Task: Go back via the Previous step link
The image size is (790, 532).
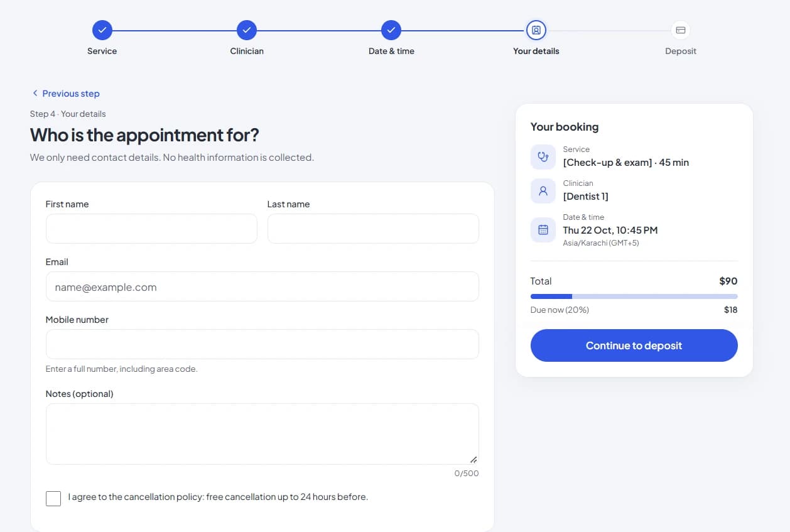Action: (x=65, y=94)
